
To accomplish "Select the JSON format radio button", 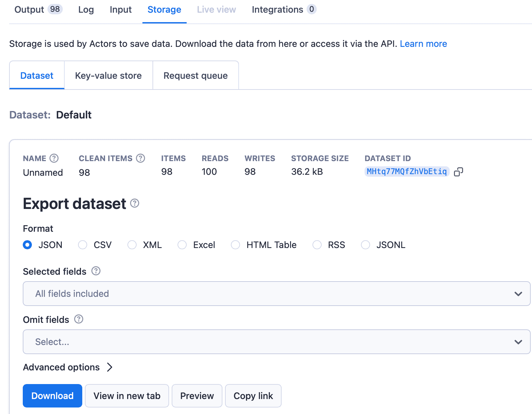I will [x=27, y=245].
